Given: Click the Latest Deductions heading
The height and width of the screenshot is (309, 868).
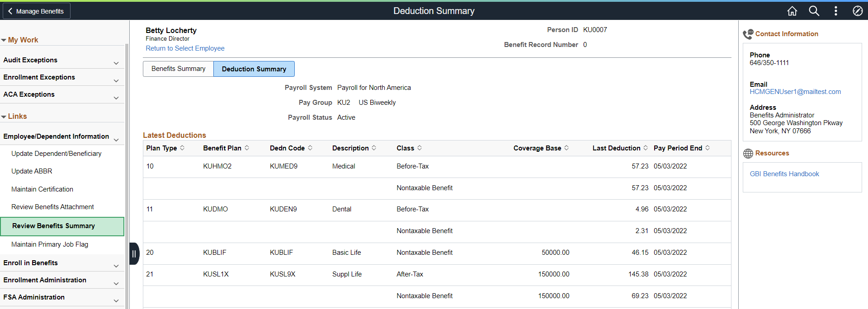Looking at the screenshot, I should coord(175,135).
